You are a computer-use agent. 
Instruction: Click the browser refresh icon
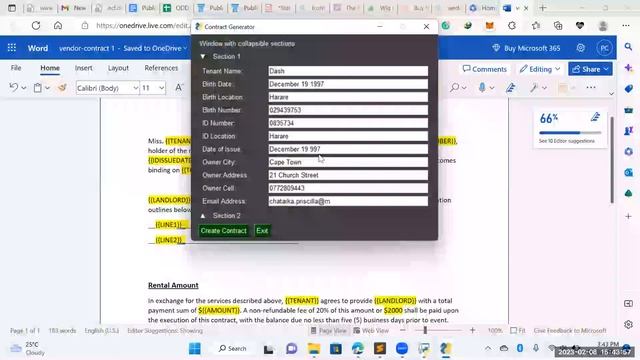[36, 26]
